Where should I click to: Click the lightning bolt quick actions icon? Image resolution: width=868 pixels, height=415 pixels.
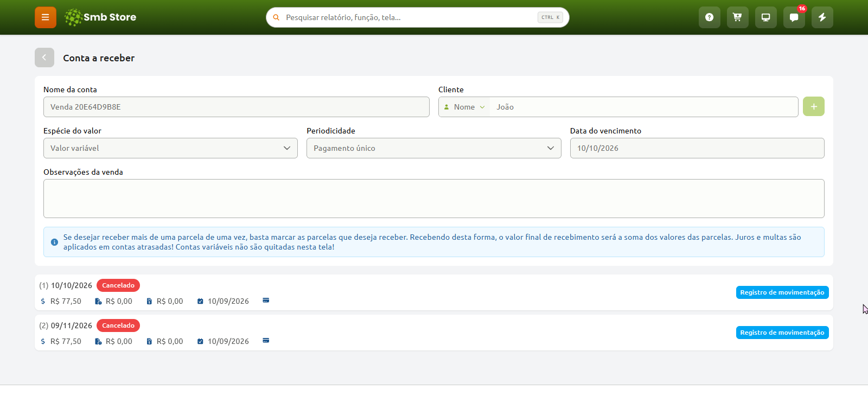[x=822, y=17]
